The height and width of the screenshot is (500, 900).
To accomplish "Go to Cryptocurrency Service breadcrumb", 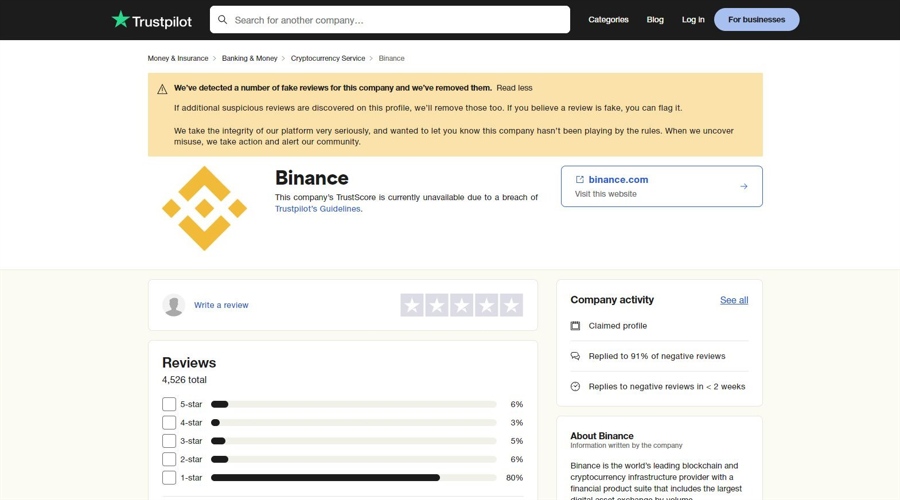I will point(328,59).
